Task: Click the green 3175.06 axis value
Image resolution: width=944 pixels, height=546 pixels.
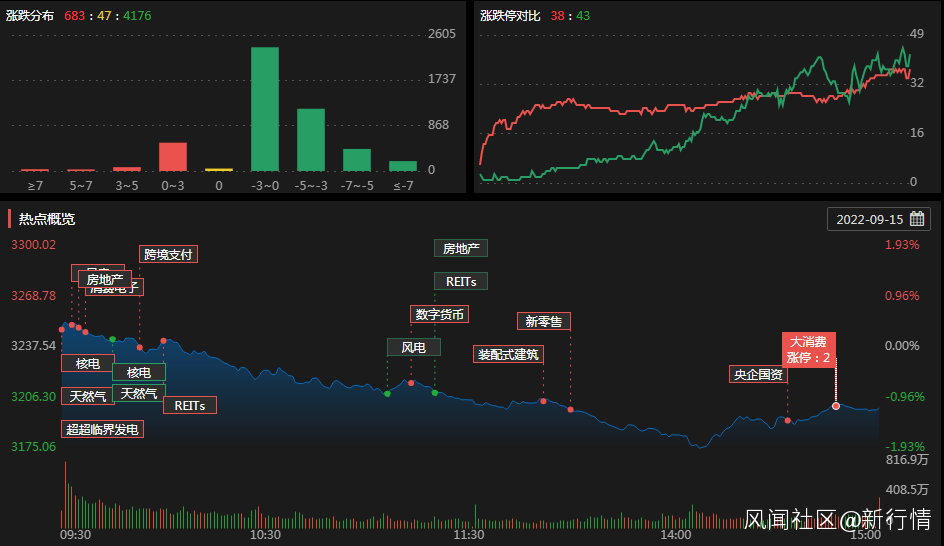Action: 33,447
